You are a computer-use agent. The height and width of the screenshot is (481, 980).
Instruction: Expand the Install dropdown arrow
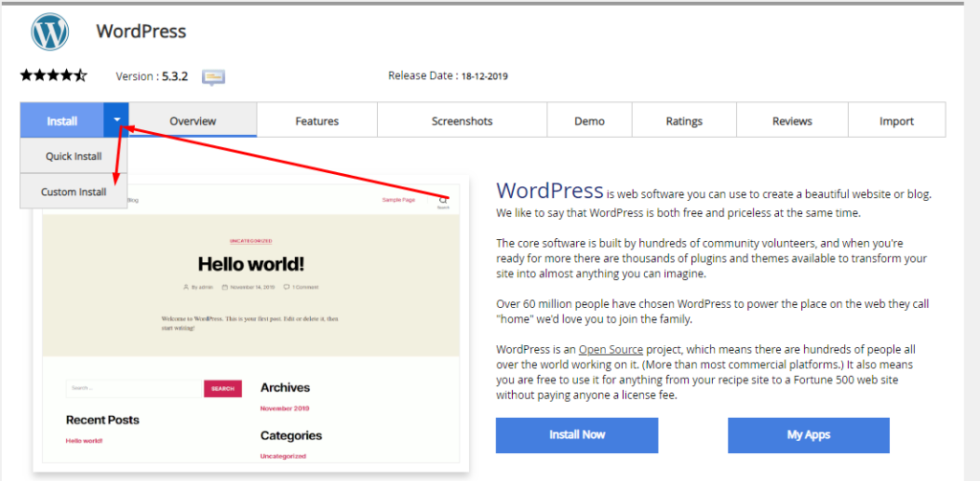coord(117,120)
